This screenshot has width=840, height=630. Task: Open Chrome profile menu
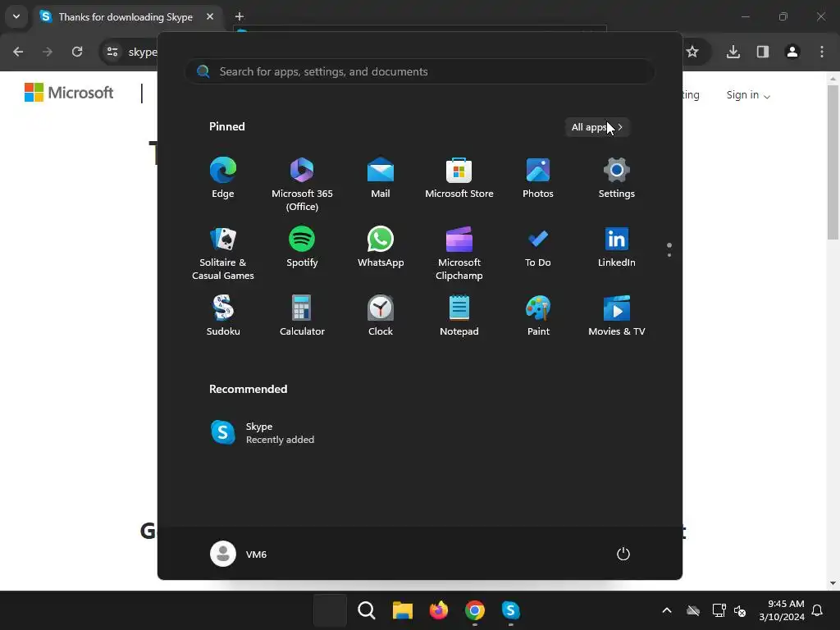792,52
